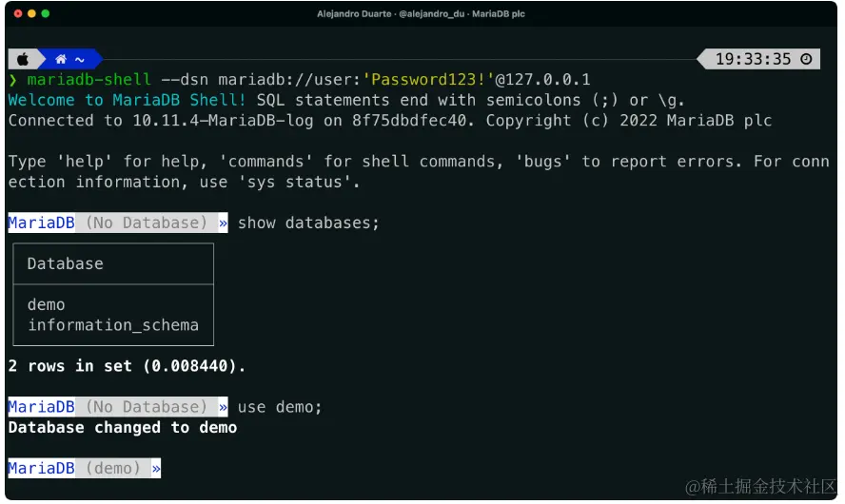Click the tilde symbol in the blue prompt segment

[x=80, y=60]
